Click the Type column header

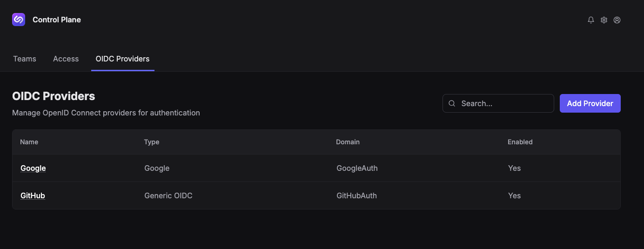(x=152, y=142)
